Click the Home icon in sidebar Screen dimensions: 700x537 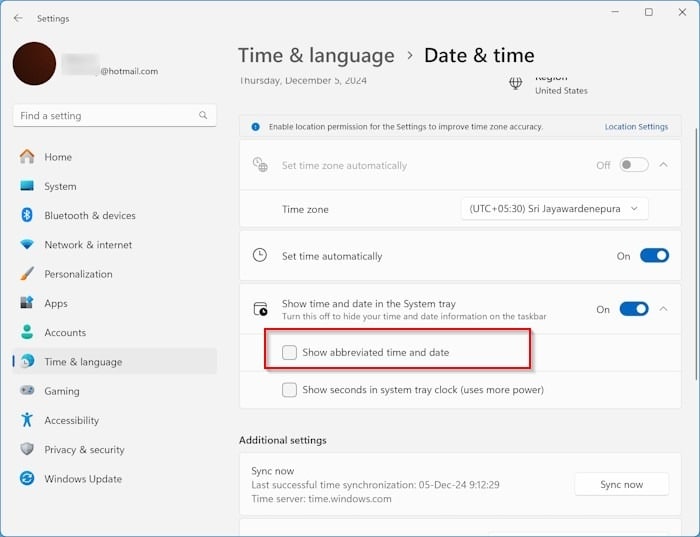tap(27, 157)
